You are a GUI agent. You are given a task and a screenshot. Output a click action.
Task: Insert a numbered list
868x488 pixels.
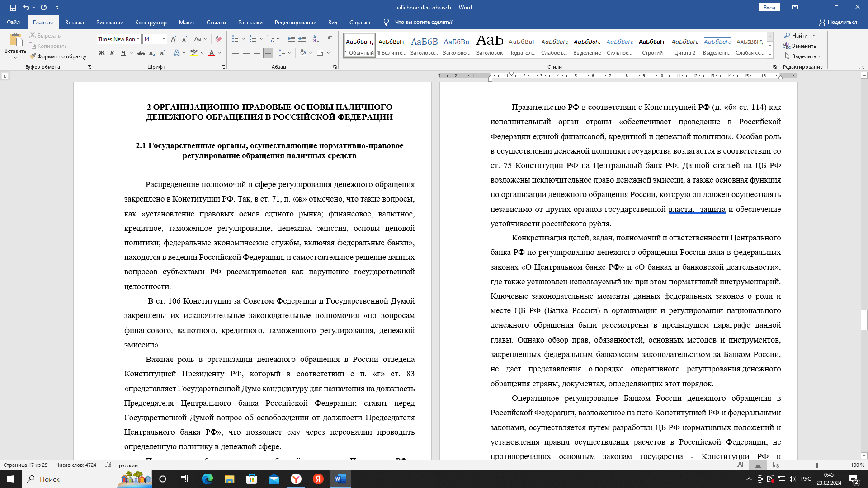[253, 39]
